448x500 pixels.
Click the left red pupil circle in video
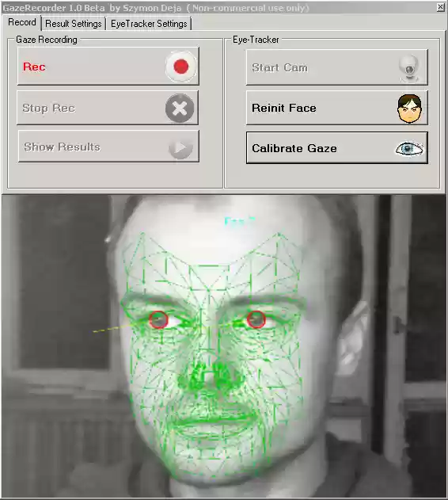158,320
